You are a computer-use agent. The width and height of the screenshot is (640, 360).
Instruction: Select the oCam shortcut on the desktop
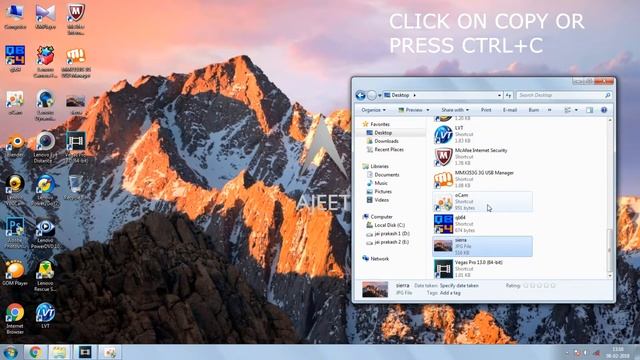pyautogui.click(x=15, y=102)
